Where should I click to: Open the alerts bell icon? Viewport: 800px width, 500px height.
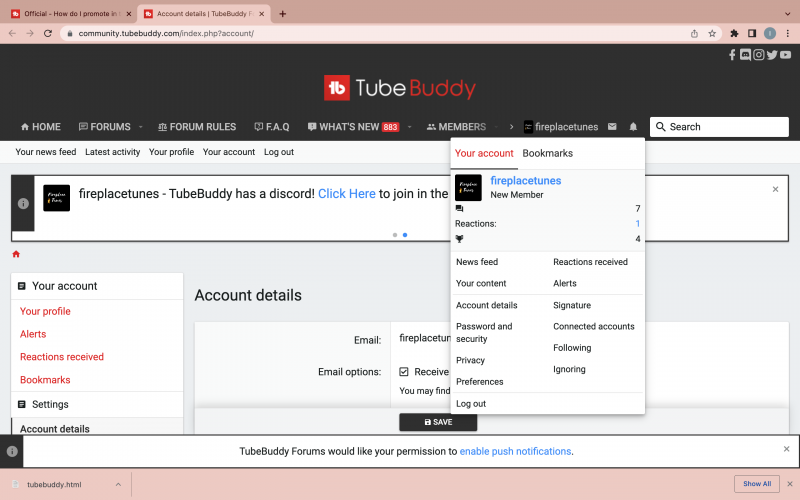633,127
